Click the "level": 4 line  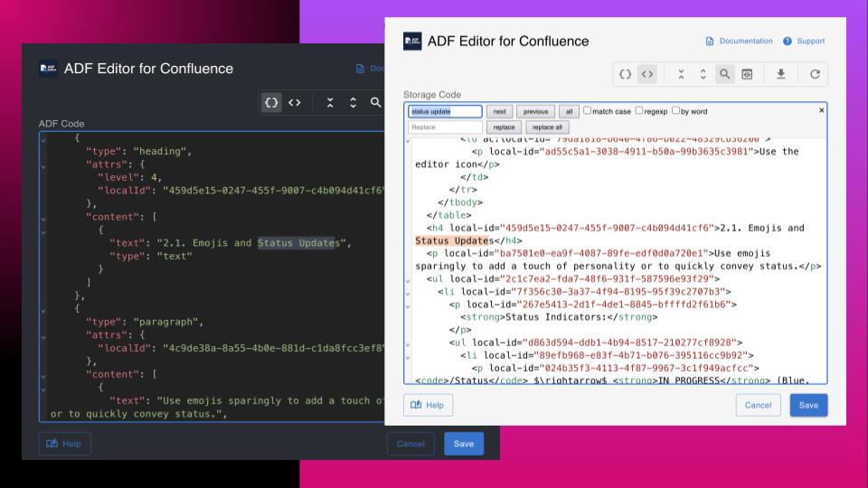(130, 177)
